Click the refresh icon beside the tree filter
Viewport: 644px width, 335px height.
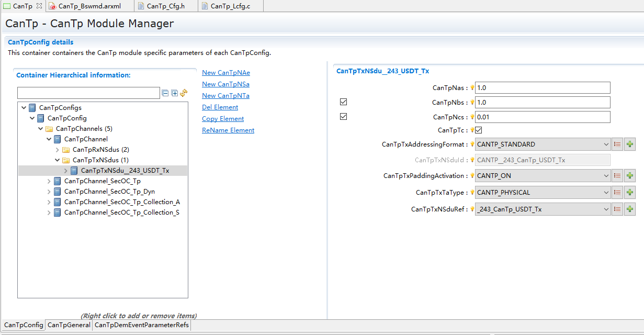(184, 93)
